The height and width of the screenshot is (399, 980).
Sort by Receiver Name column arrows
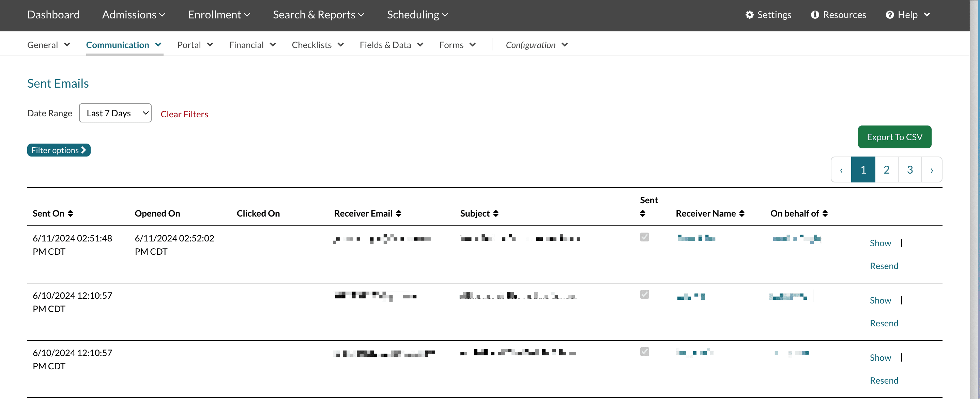click(x=741, y=213)
